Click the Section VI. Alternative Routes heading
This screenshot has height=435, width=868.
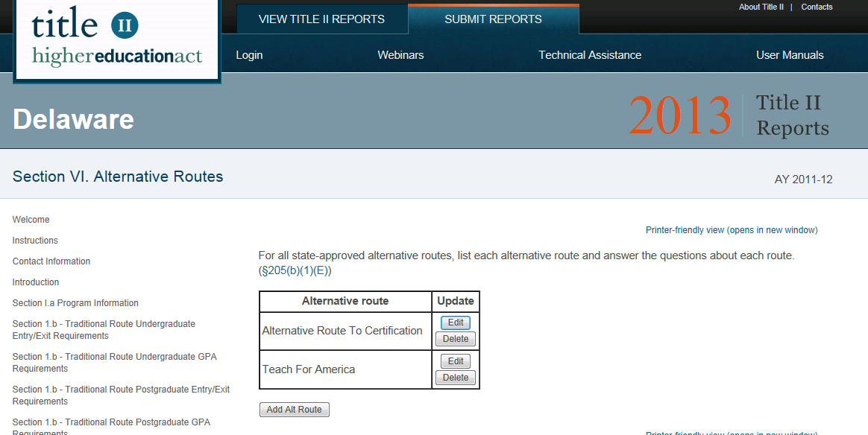[118, 177]
